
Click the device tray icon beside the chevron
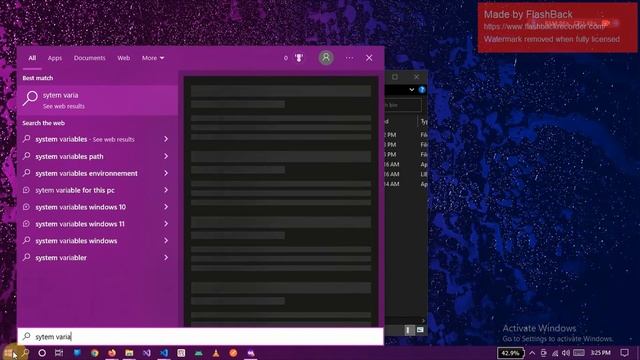(544, 353)
